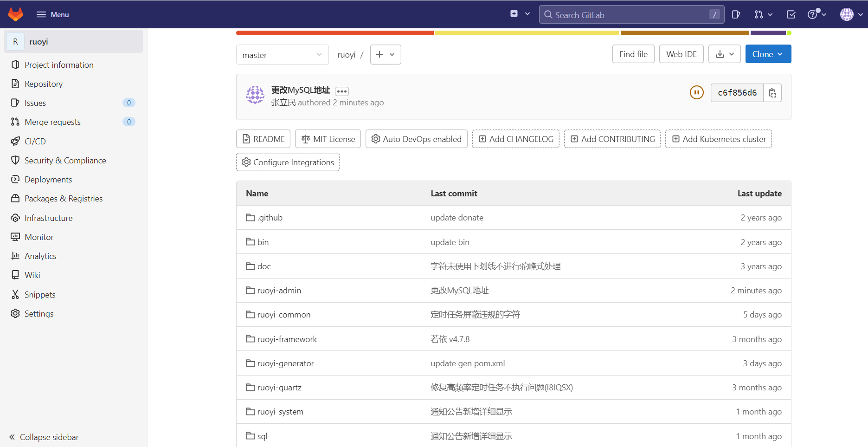Open ruoyi project header in sidebar
The width and height of the screenshot is (868, 447).
[x=74, y=41]
